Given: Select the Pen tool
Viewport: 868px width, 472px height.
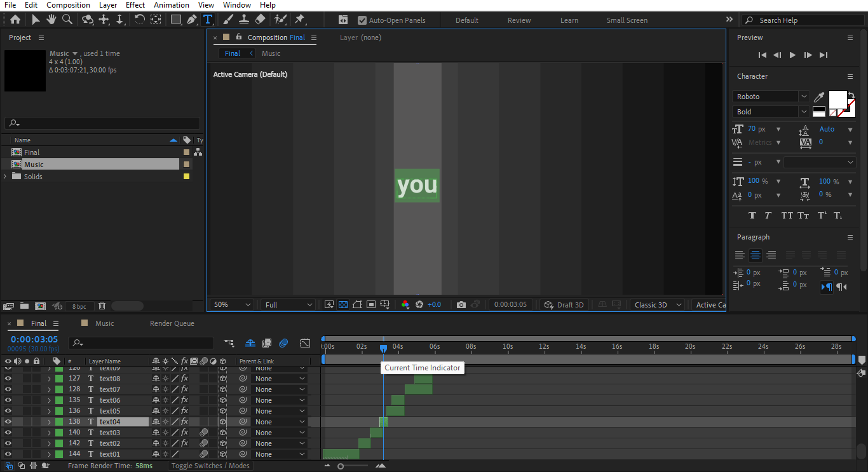Looking at the screenshot, I should pyautogui.click(x=192, y=20).
